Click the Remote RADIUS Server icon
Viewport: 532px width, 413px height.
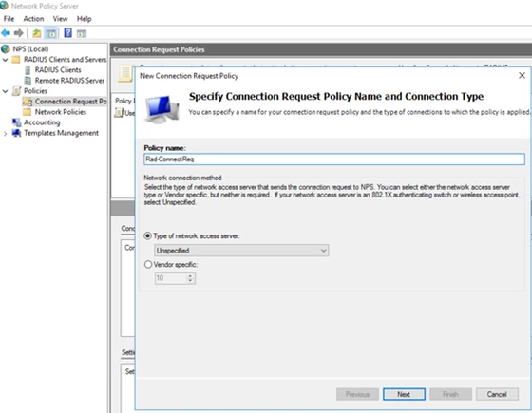tap(28, 81)
